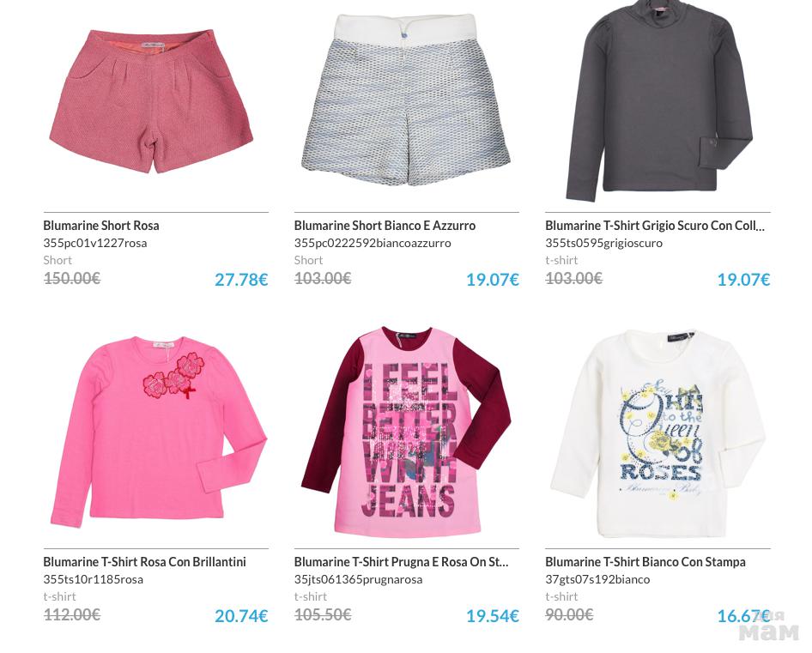Click the Blumarine Short Bianco E Azzurro title

tap(385, 226)
